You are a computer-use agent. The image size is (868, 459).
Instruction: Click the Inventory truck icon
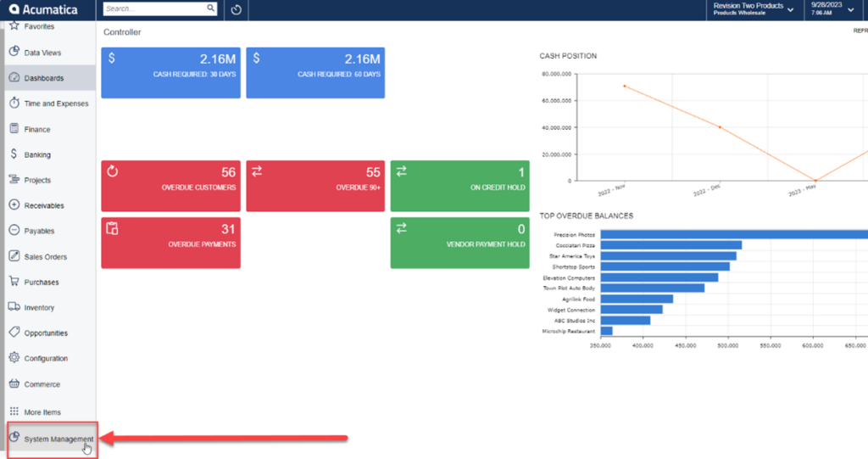pos(14,306)
